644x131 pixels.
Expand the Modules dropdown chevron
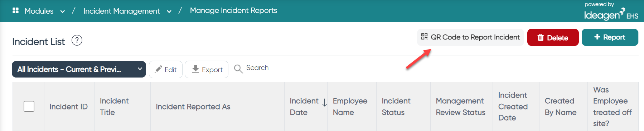63,11
